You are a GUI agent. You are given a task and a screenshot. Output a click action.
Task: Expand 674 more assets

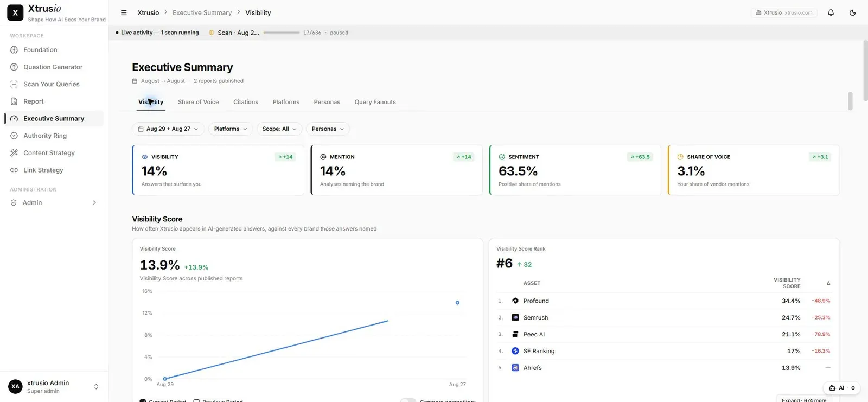coord(804,400)
